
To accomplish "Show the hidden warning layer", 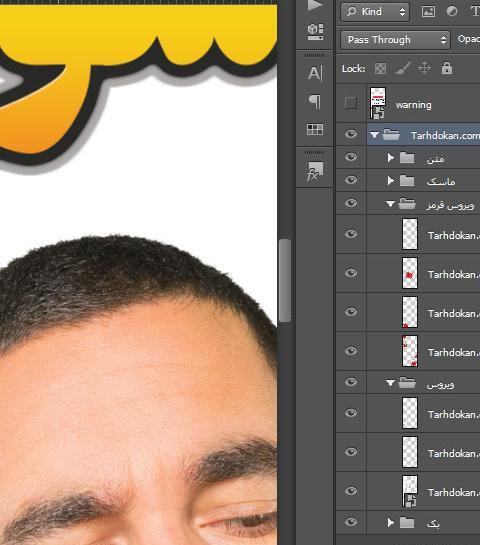I will point(351,103).
